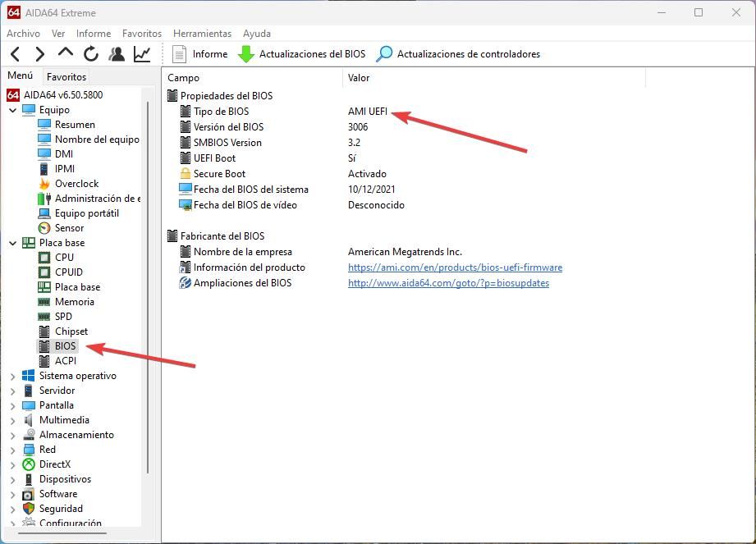Screen dimensions: 756x544
Task: Expand the Dispositivos node
Action: click(13, 479)
